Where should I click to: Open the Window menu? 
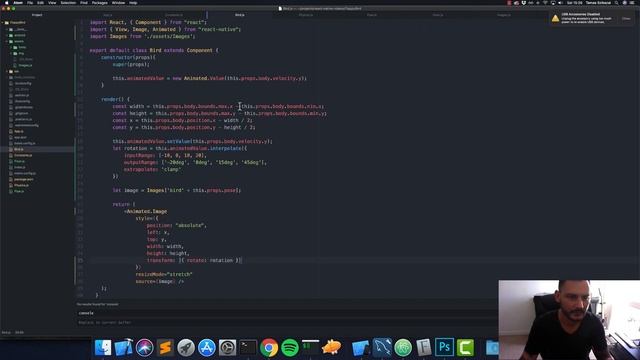(118, 3)
